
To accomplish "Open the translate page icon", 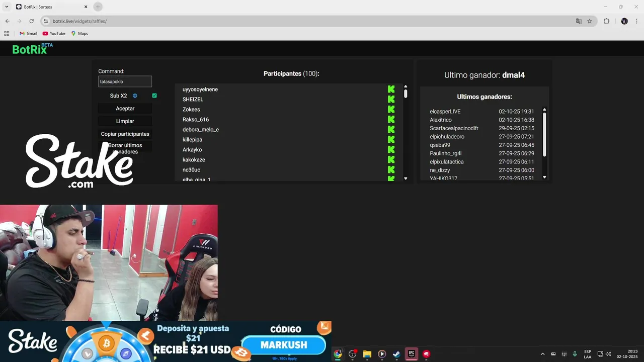I will click(579, 21).
